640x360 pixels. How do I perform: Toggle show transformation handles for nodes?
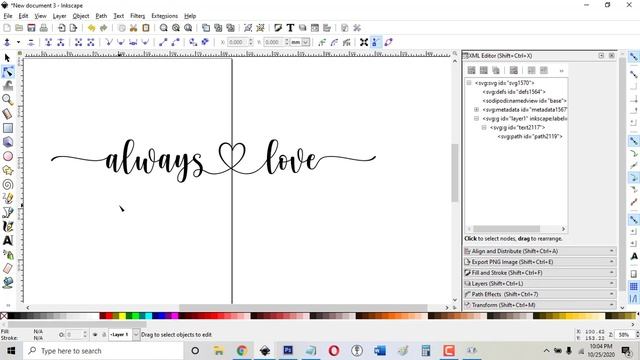pos(364,42)
